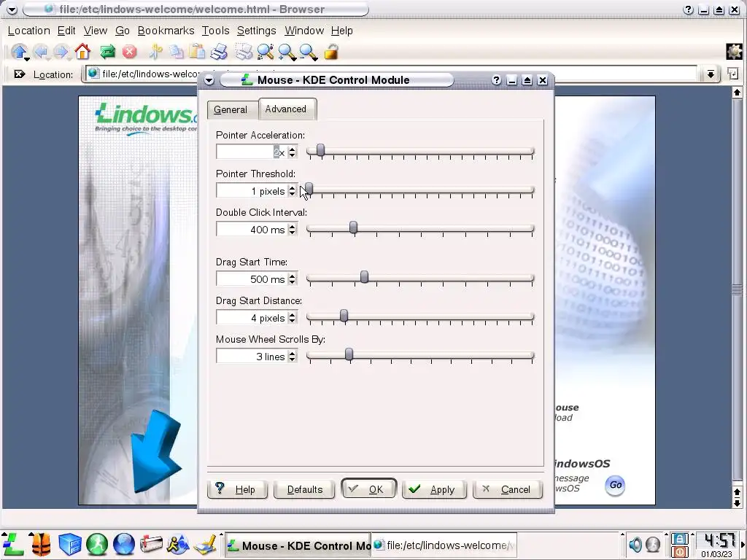
Task: Open the Edit menu
Action: click(x=66, y=31)
